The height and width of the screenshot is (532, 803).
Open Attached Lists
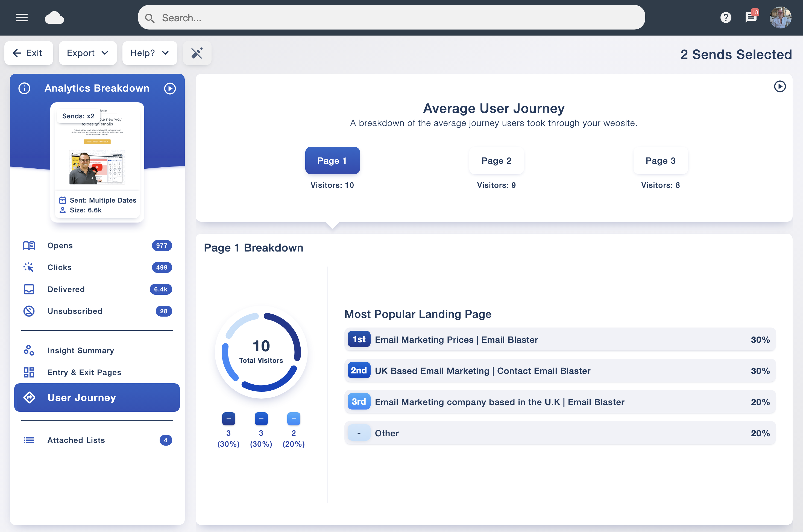coord(97,440)
